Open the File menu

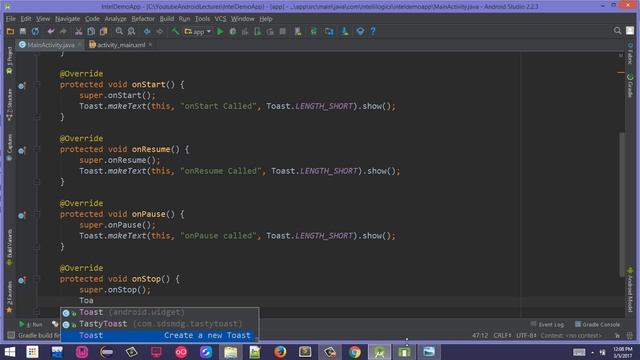click(x=11, y=19)
